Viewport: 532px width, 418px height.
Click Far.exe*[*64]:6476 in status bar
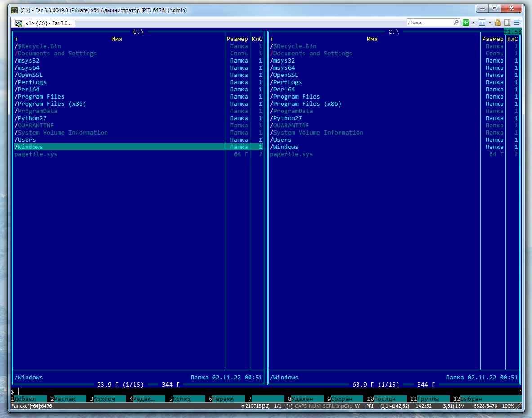pos(31,406)
